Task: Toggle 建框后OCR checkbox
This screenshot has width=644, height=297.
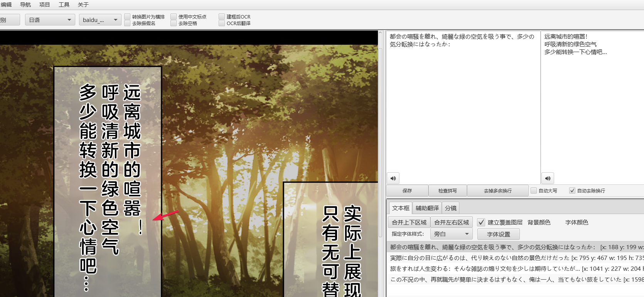Action: pos(222,17)
